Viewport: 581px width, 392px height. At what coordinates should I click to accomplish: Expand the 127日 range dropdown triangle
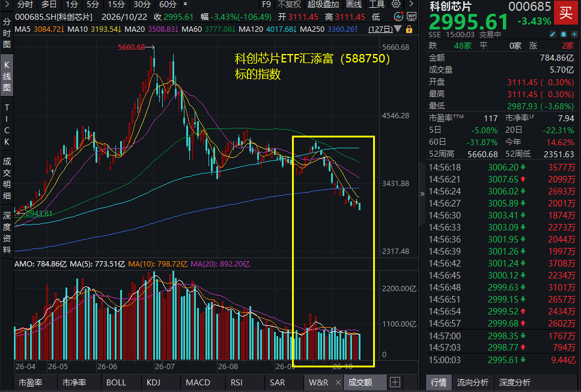pyautogui.click(x=398, y=29)
